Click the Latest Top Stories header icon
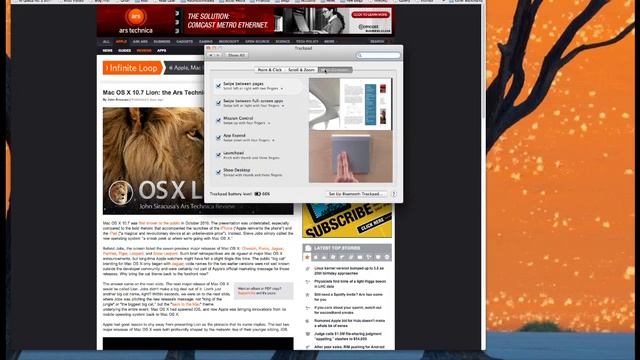The width and height of the screenshot is (640, 360). 308,248
